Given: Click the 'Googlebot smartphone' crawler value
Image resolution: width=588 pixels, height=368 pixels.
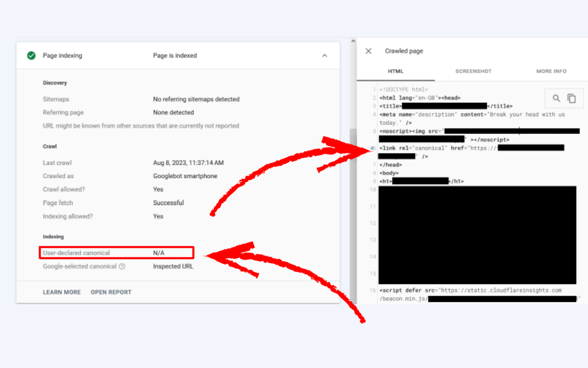Looking at the screenshot, I should tap(185, 176).
